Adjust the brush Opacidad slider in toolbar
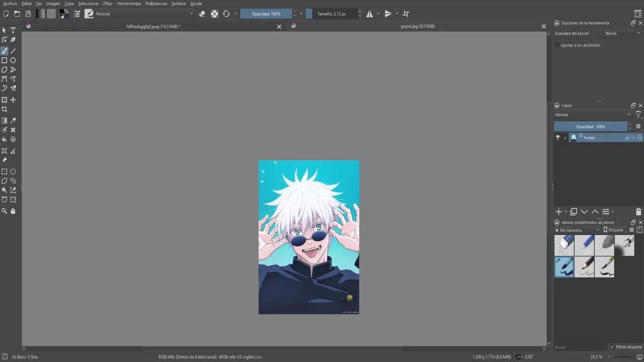The width and height of the screenshot is (644, 362). 266,14
